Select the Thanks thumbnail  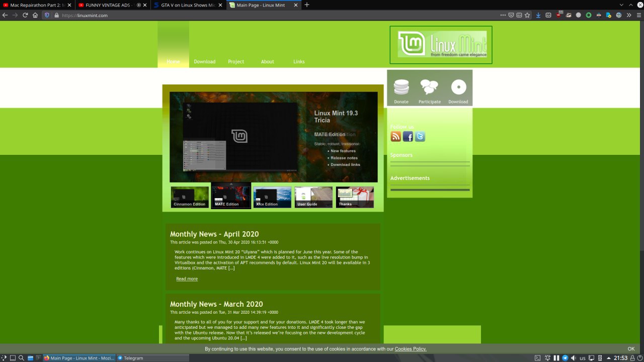pos(355,197)
